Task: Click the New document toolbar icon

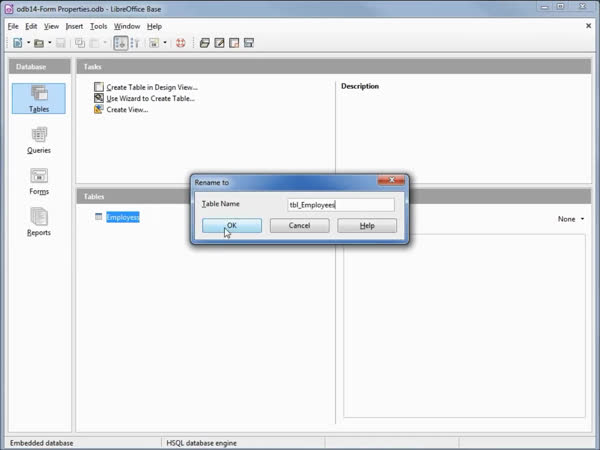Action: (x=18, y=43)
